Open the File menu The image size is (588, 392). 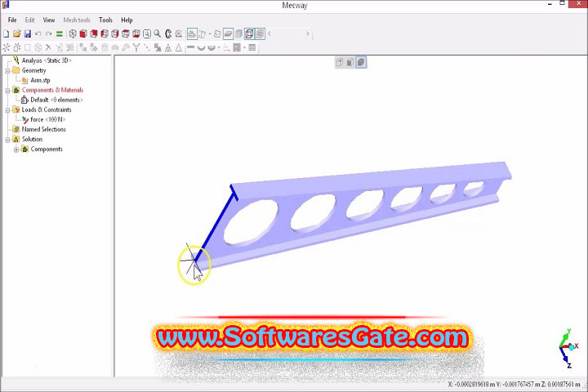(x=12, y=20)
